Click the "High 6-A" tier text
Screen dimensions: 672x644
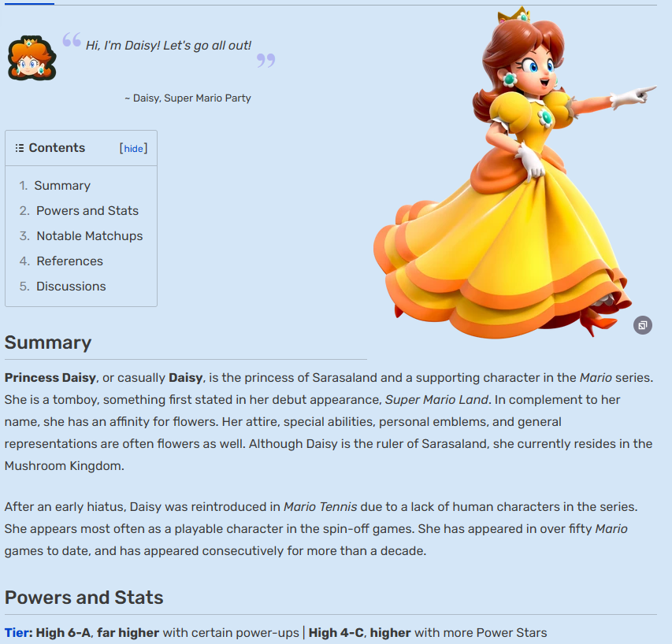[63, 632]
